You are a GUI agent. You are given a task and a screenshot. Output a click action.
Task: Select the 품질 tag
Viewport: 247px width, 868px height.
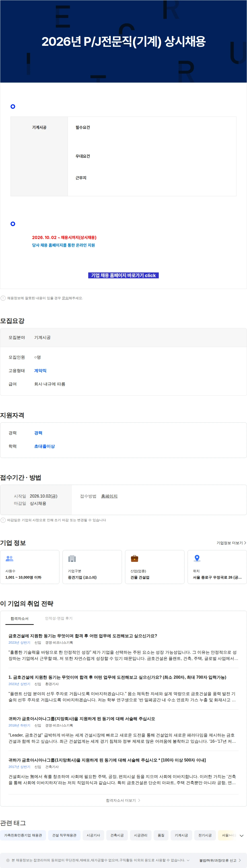pyautogui.click(x=161, y=835)
